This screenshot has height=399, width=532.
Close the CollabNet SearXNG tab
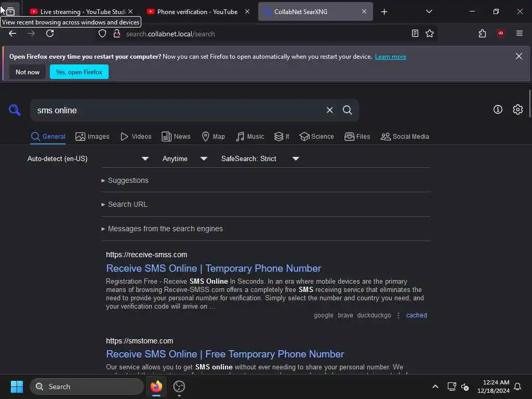click(x=364, y=11)
